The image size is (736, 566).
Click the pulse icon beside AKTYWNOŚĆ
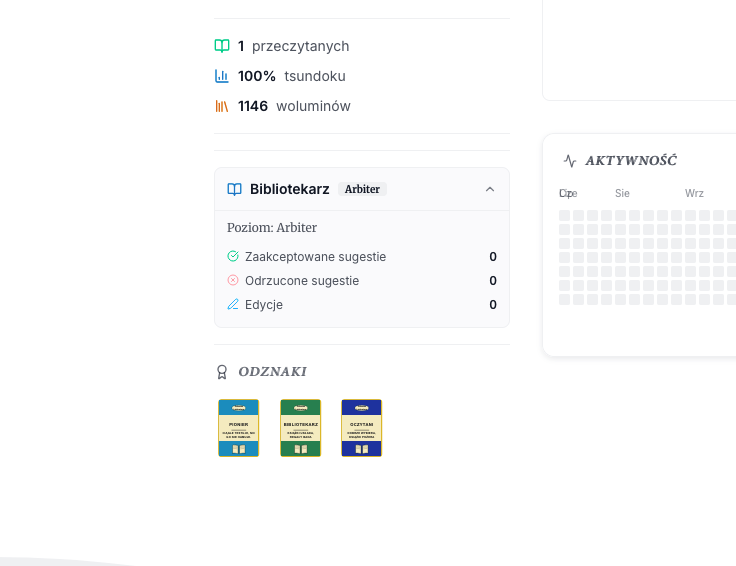pyautogui.click(x=570, y=161)
